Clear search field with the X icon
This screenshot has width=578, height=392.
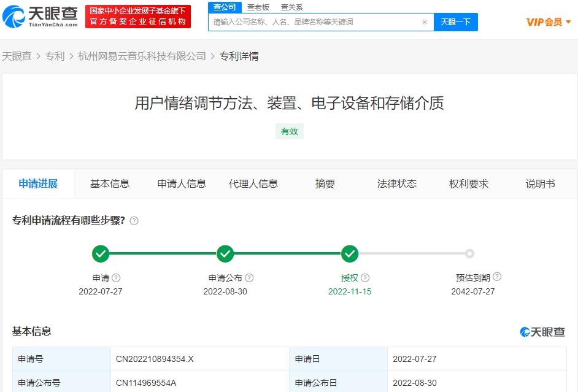pos(424,22)
